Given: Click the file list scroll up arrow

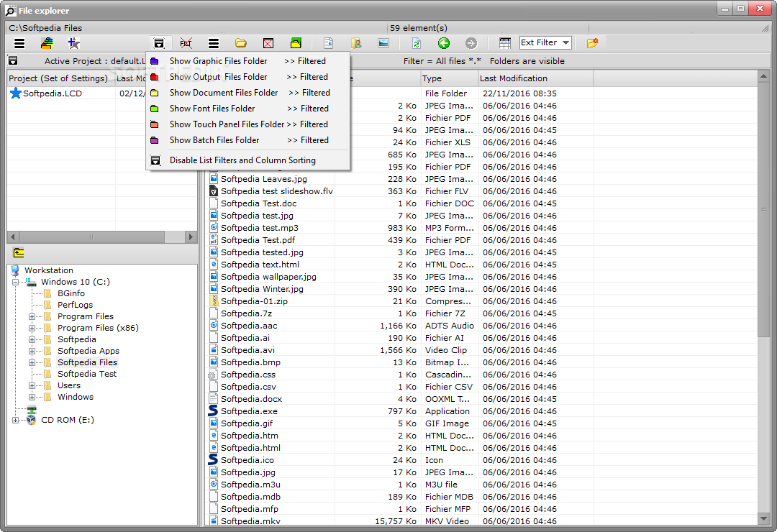Looking at the screenshot, I should coord(763,77).
